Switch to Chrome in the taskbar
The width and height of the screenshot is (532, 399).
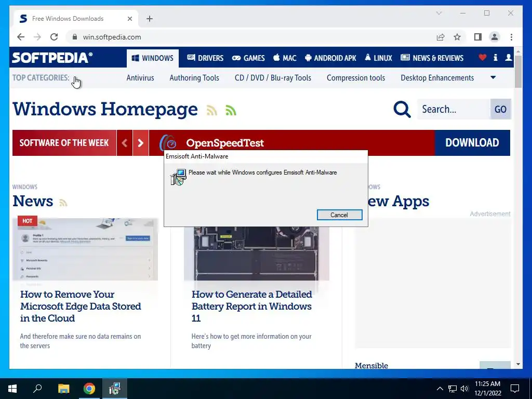pos(89,389)
